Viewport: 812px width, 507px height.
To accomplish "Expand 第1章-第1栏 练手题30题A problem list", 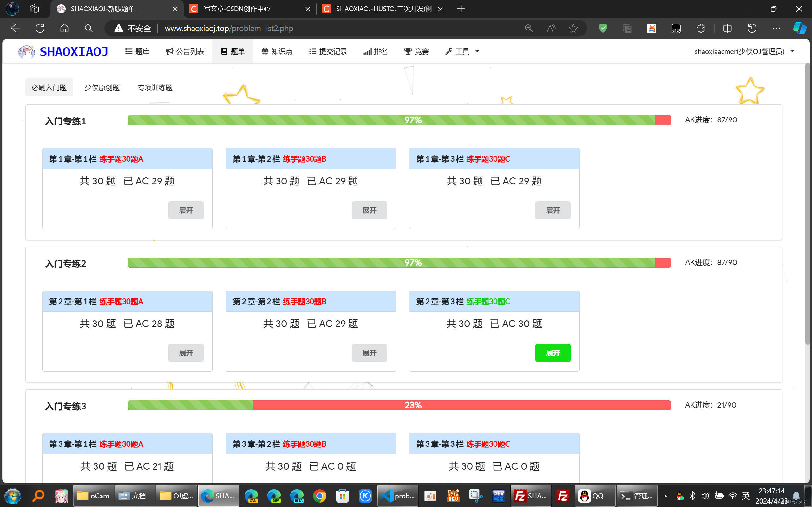I will [x=186, y=210].
